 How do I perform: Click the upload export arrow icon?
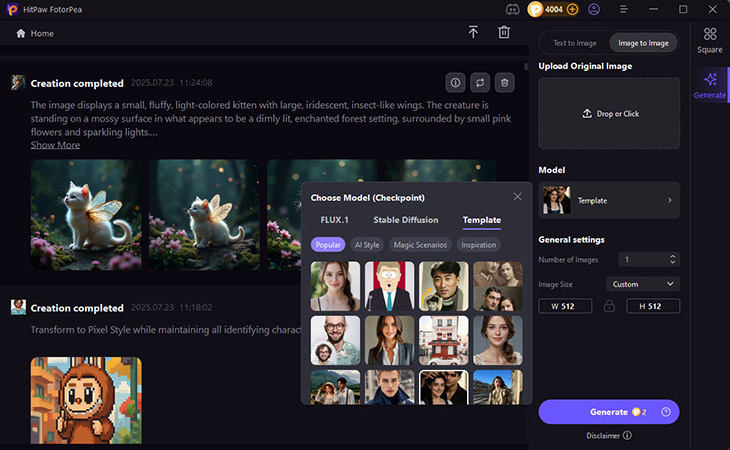pos(473,33)
